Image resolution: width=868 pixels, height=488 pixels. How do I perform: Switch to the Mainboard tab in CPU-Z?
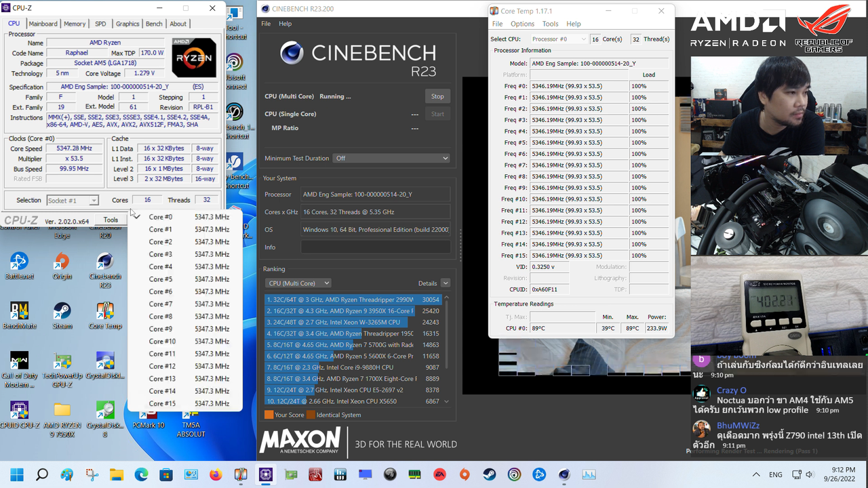pos(43,24)
